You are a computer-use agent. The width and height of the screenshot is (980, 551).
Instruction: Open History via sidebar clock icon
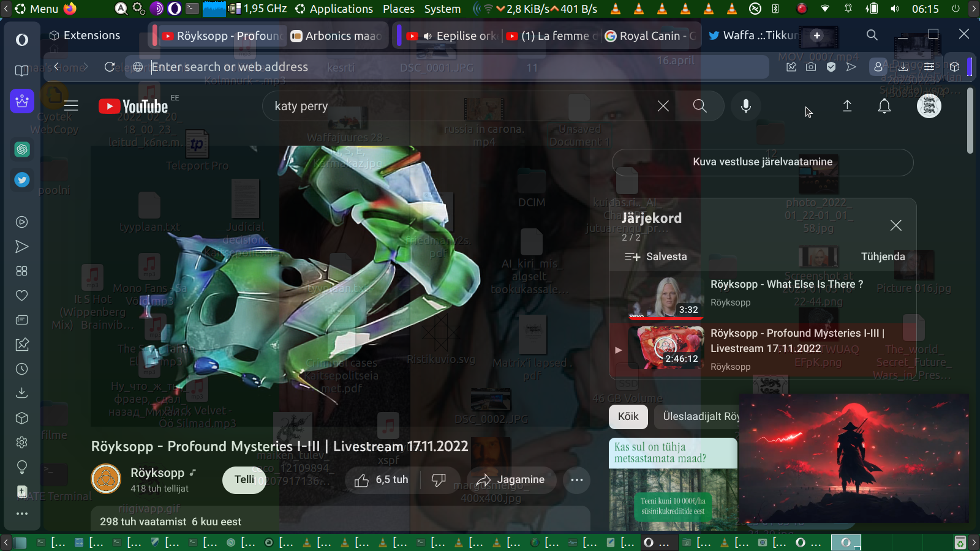pyautogui.click(x=22, y=369)
